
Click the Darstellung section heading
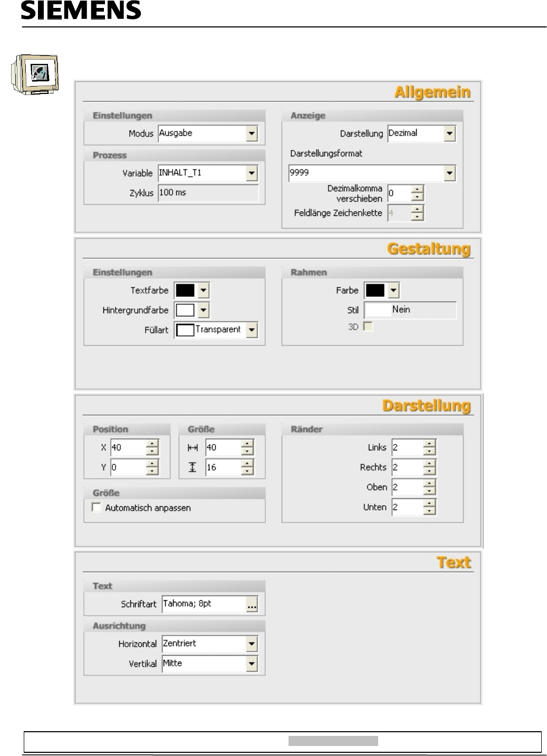tap(427, 405)
